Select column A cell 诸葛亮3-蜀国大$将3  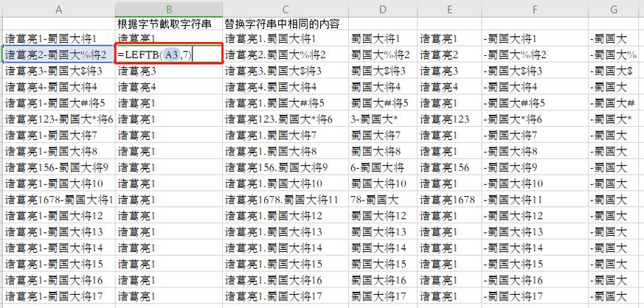[x=59, y=71]
